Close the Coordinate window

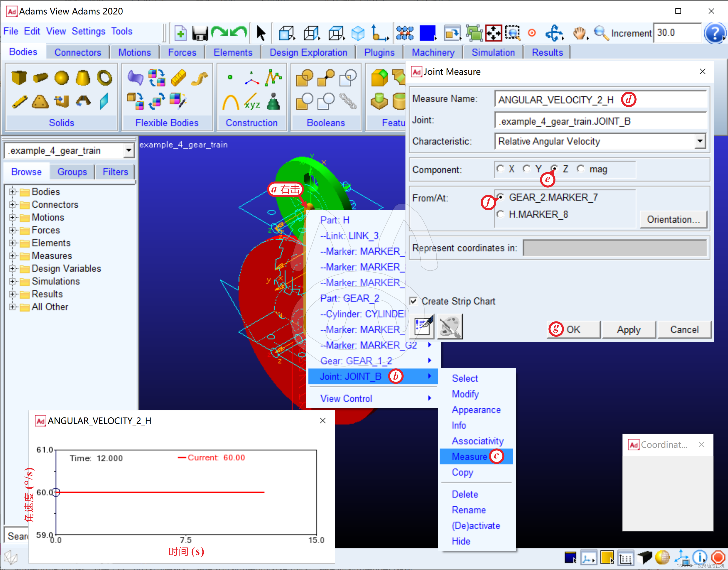click(701, 444)
